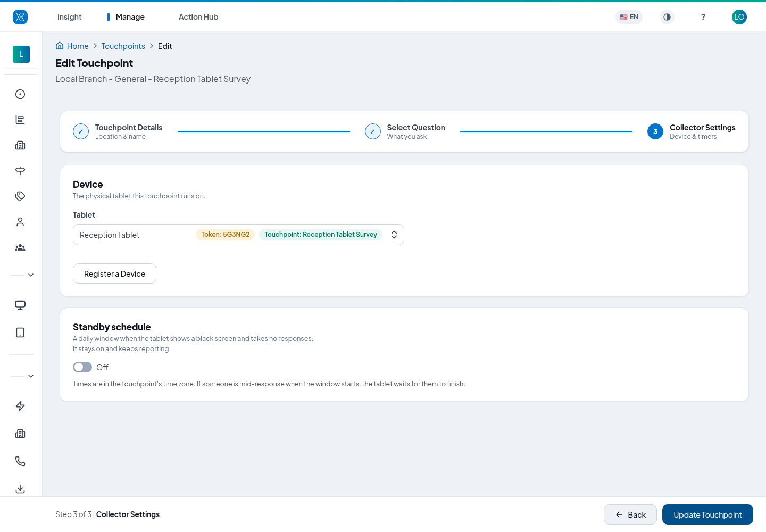This screenshot has height=532, width=766.
Task: Open the tags sidebar icon
Action: [20, 196]
